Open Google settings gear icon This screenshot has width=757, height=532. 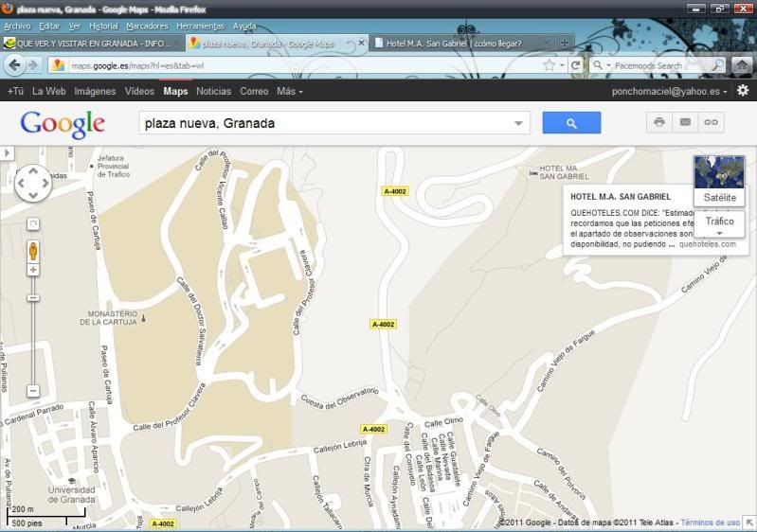point(743,90)
